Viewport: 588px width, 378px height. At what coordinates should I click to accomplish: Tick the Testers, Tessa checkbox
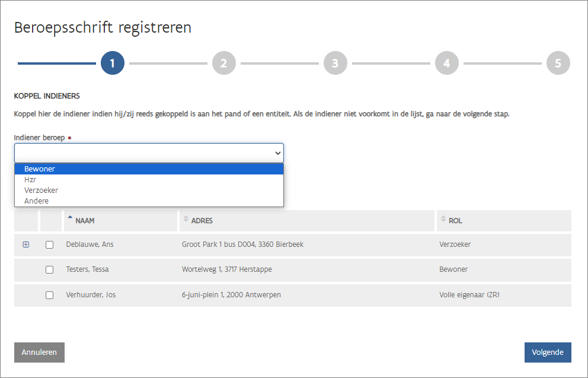click(50, 269)
